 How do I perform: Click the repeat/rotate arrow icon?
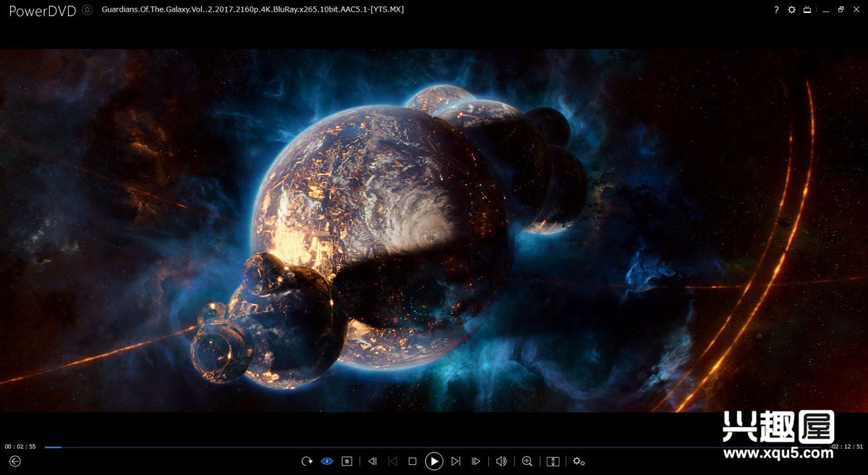pyautogui.click(x=307, y=461)
